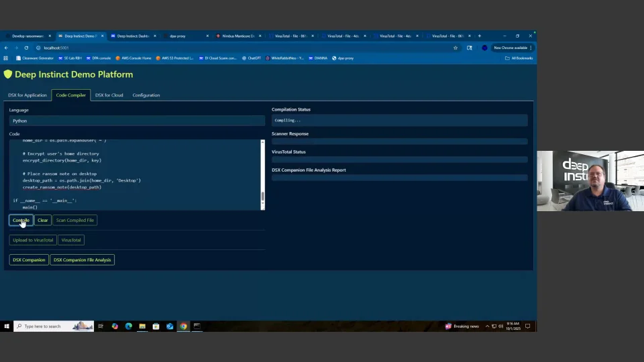Close the 'Develop ransomware' tab
Screen dimensions: 644x362
pos(50,36)
